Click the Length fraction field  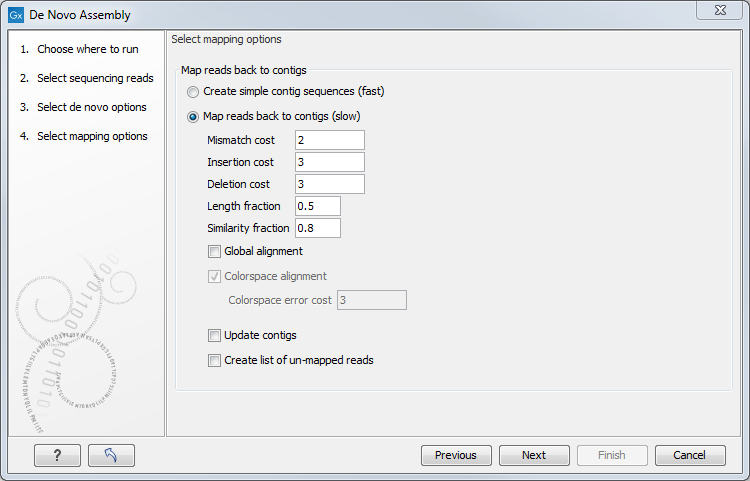click(317, 206)
